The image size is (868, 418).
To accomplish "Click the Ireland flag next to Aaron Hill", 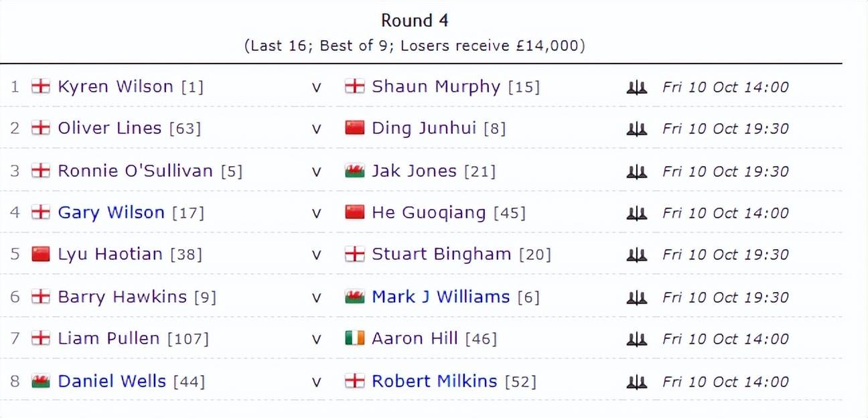I will 355,339.
